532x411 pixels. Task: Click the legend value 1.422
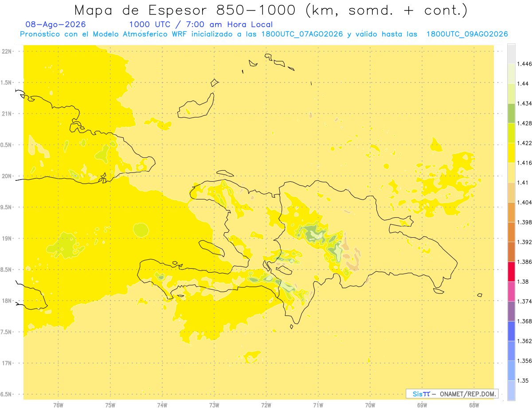click(524, 143)
